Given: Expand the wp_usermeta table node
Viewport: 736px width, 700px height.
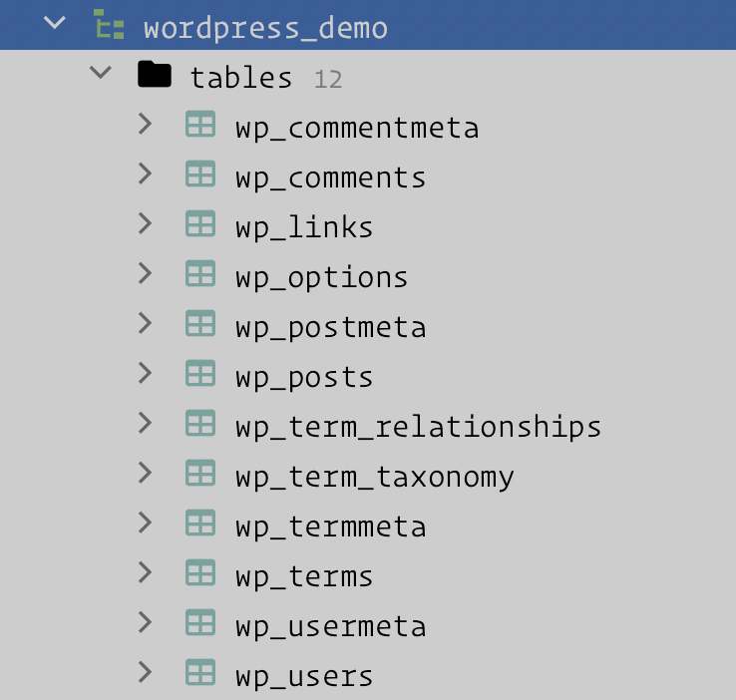Looking at the screenshot, I should click(146, 623).
